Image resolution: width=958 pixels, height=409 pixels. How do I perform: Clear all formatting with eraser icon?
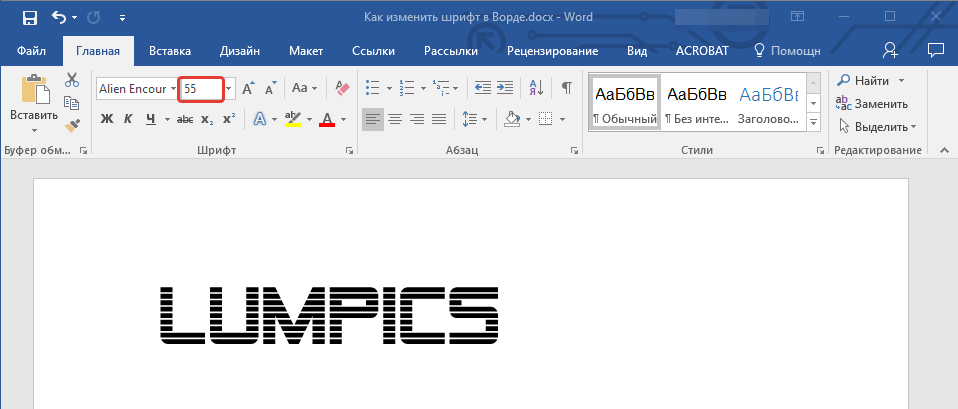tap(343, 88)
